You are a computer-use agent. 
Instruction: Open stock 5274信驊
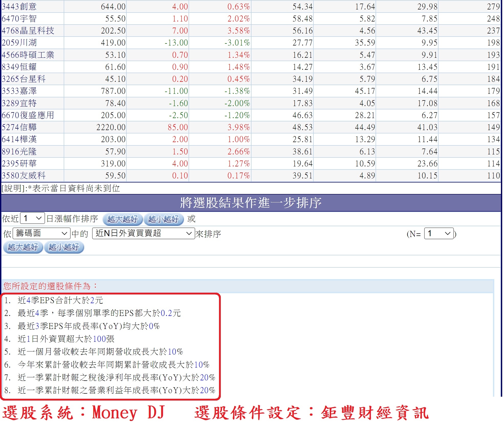point(19,127)
